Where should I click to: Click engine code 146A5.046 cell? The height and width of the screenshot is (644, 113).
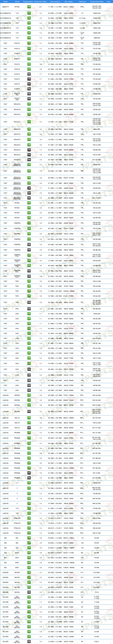(97, 33)
